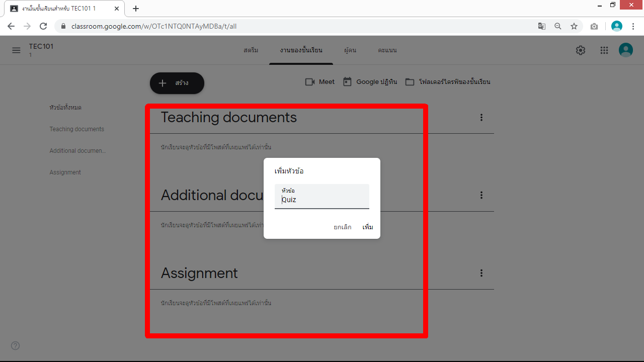Click the Meet video camera icon
The width and height of the screenshot is (644, 362).
click(310, 82)
